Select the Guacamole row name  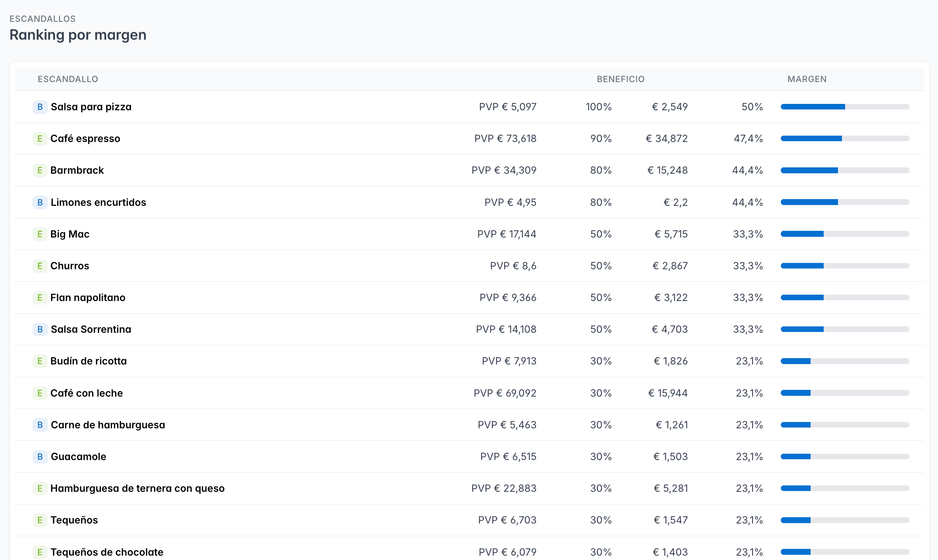click(x=78, y=456)
